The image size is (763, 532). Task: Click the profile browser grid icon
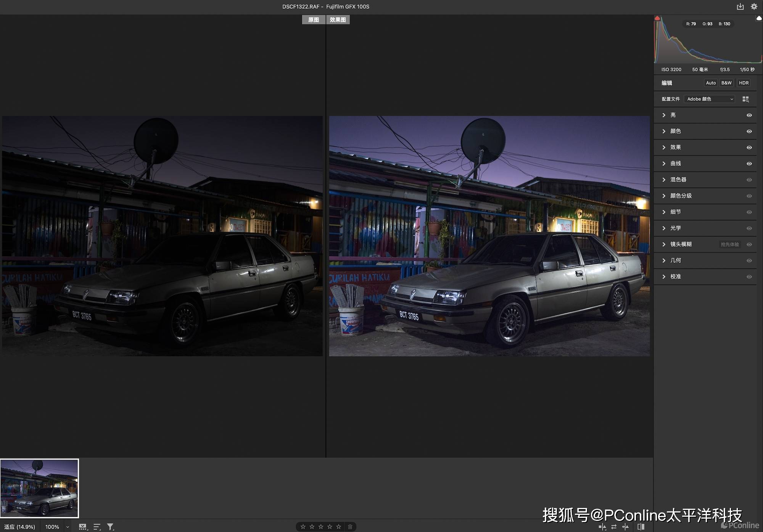[745, 99]
